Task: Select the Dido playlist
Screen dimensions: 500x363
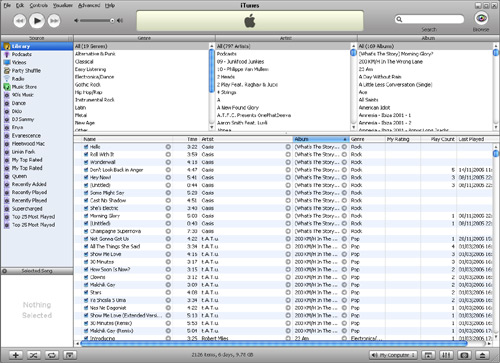Action: click(17, 111)
